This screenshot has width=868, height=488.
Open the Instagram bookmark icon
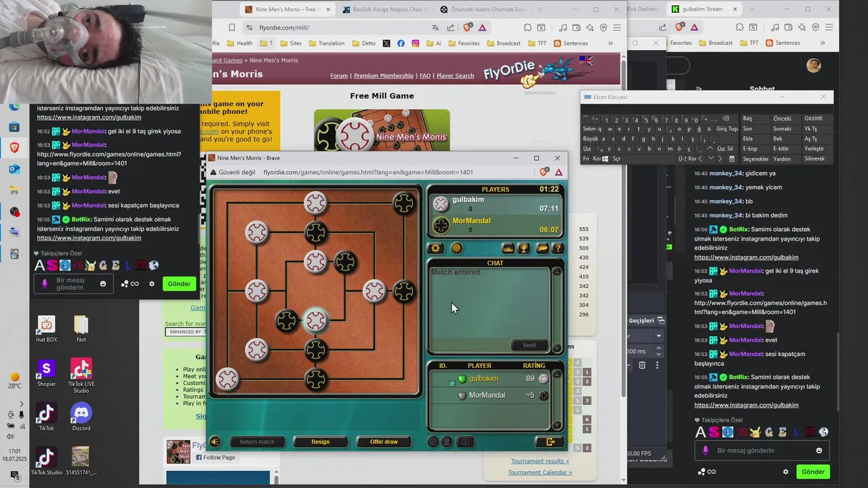point(416,43)
